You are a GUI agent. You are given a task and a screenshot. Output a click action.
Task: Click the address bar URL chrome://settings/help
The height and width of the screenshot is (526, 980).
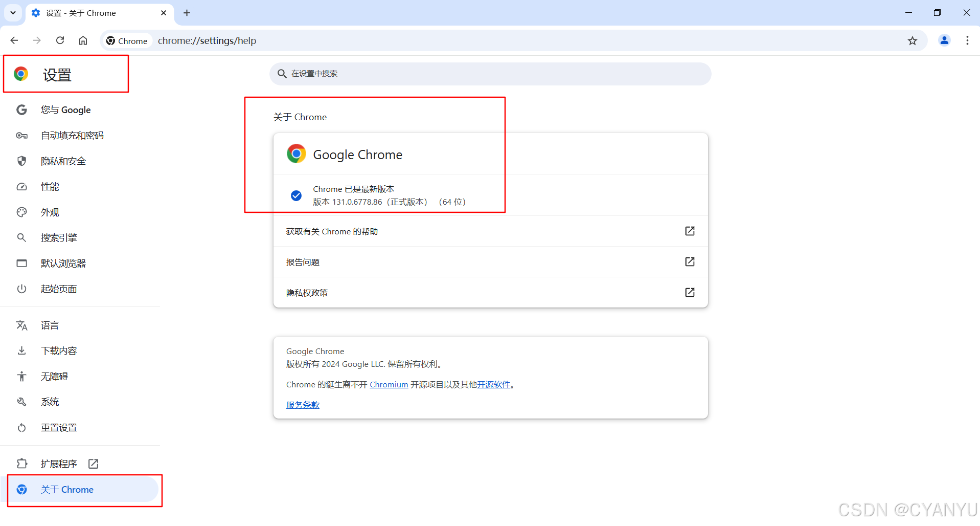pos(207,40)
